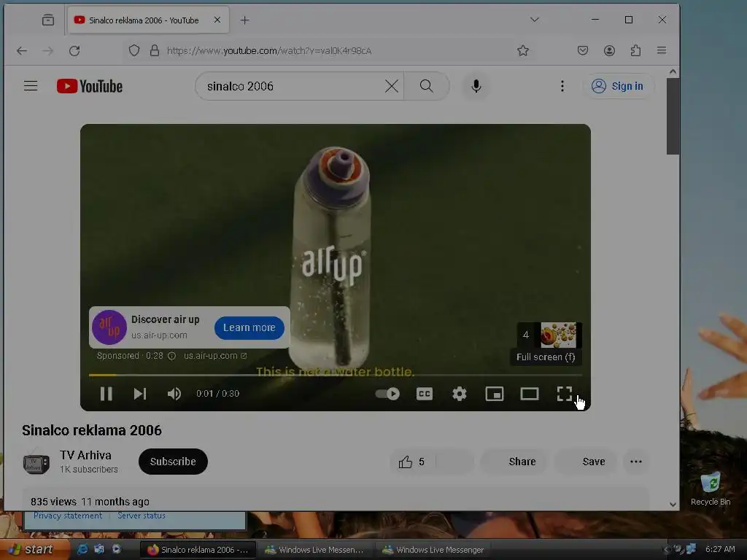
Task: Select the Sinalco reklama 2006 browser tab
Action: (x=148, y=20)
